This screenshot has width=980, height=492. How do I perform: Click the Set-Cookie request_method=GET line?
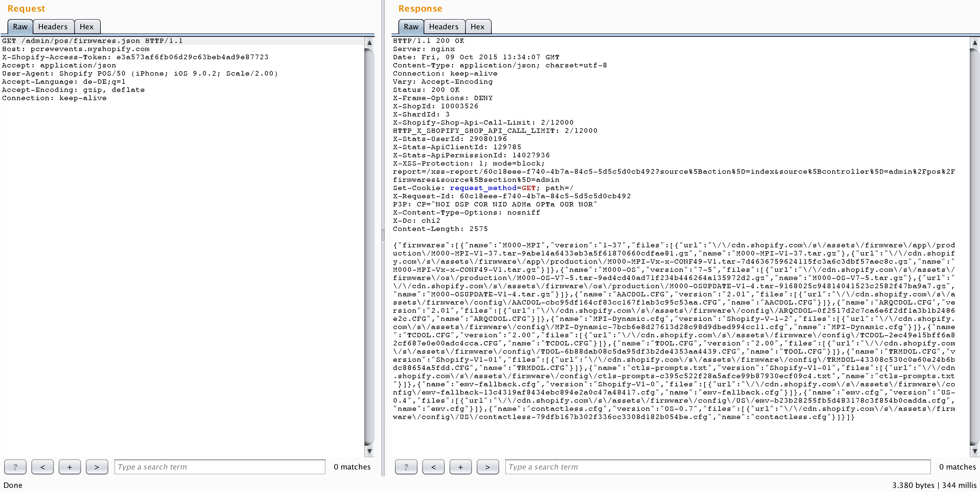coord(483,188)
